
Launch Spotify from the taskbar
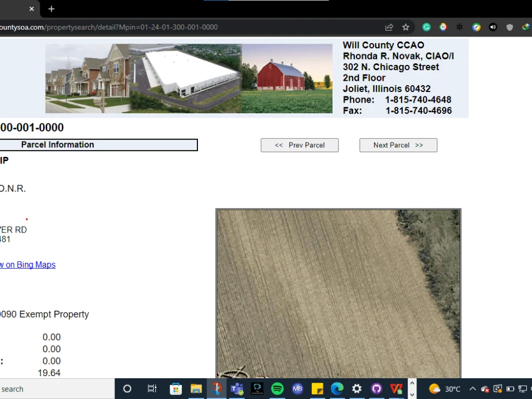(x=277, y=389)
